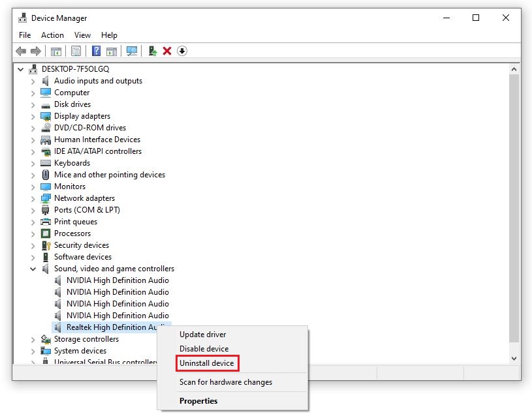Expand the Display adapters category
This screenshot has height=418, width=532.
click(x=32, y=115)
